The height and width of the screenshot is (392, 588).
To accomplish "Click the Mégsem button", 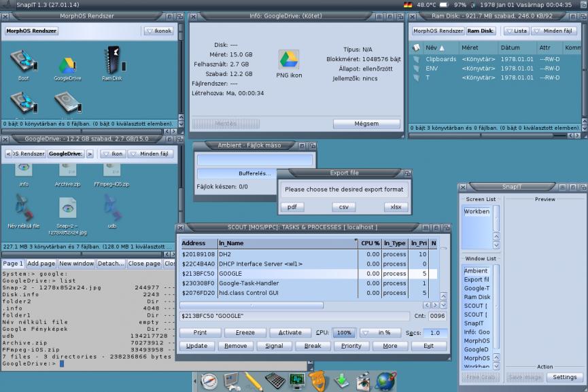I will coord(366,124).
